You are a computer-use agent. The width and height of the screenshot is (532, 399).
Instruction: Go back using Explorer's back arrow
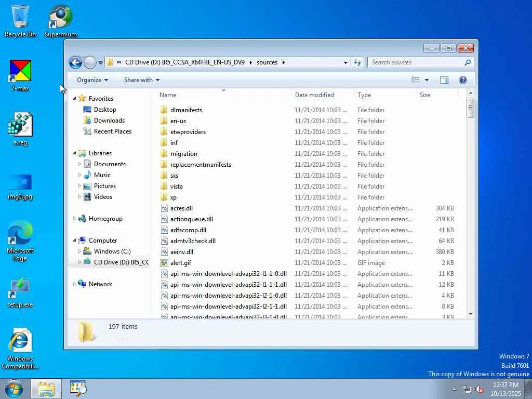(x=75, y=62)
